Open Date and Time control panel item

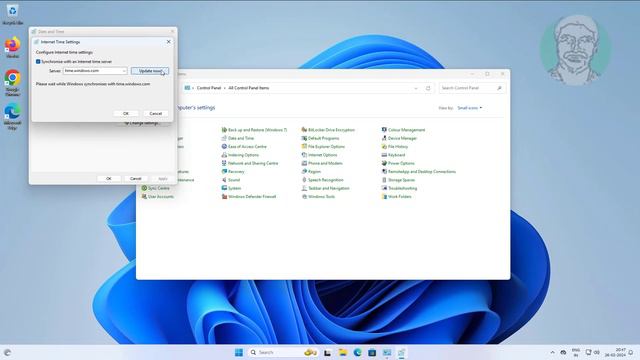(x=238, y=138)
